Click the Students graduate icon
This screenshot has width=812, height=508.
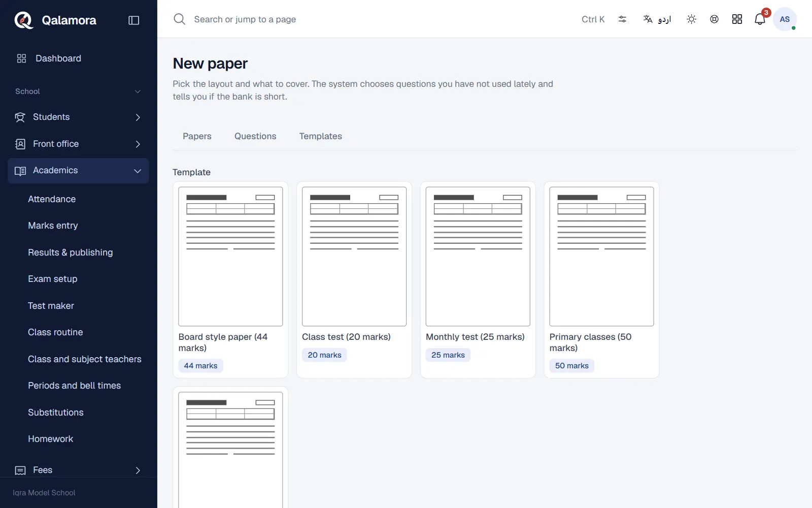[20, 117]
